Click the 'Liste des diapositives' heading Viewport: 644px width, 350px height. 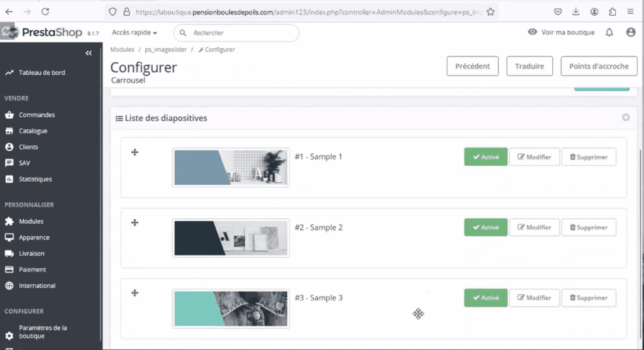166,118
